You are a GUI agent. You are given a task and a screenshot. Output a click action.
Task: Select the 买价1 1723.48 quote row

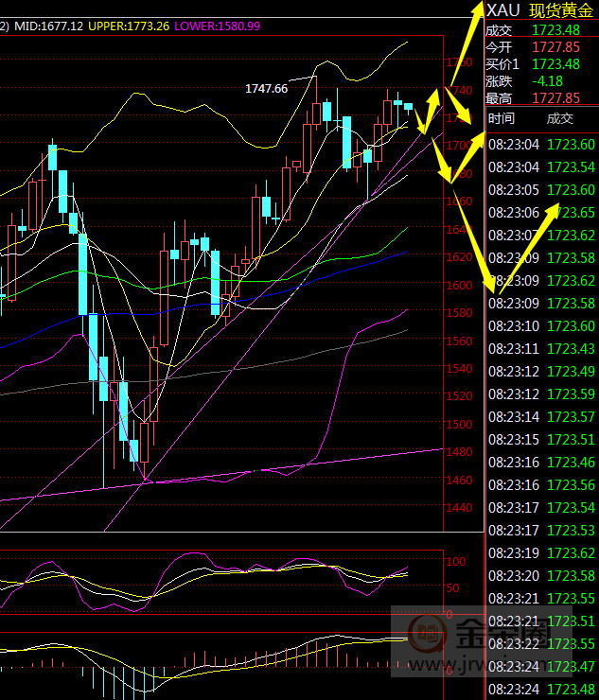[539, 63]
